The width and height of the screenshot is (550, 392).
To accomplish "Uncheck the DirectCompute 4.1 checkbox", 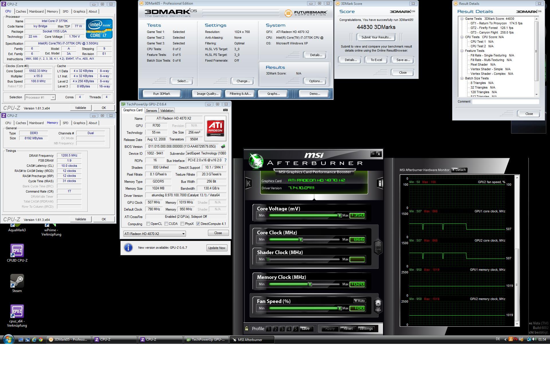I will pos(198,224).
